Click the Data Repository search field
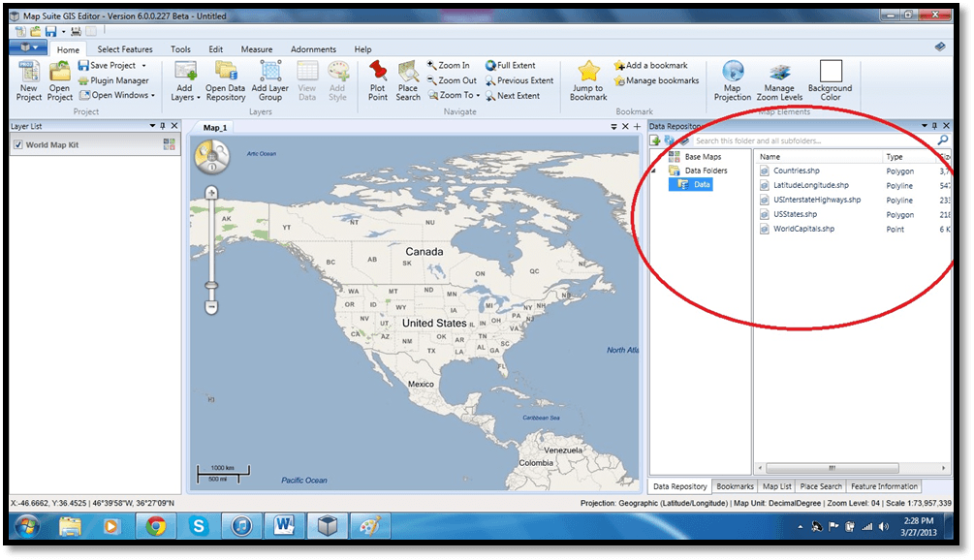 click(812, 141)
